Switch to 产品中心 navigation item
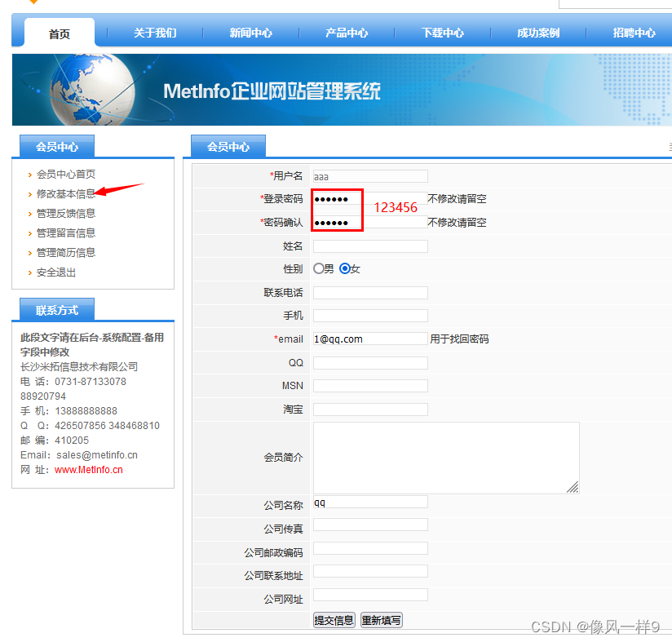This screenshot has width=672, height=642. [x=347, y=33]
